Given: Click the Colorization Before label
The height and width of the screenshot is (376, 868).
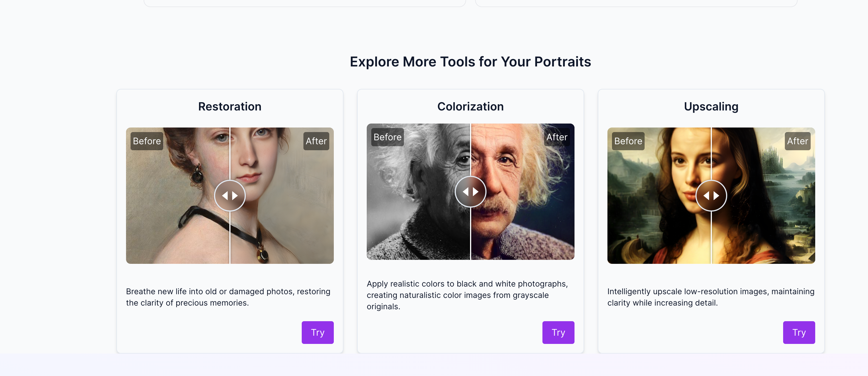Looking at the screenshot, I should point(387,137).
